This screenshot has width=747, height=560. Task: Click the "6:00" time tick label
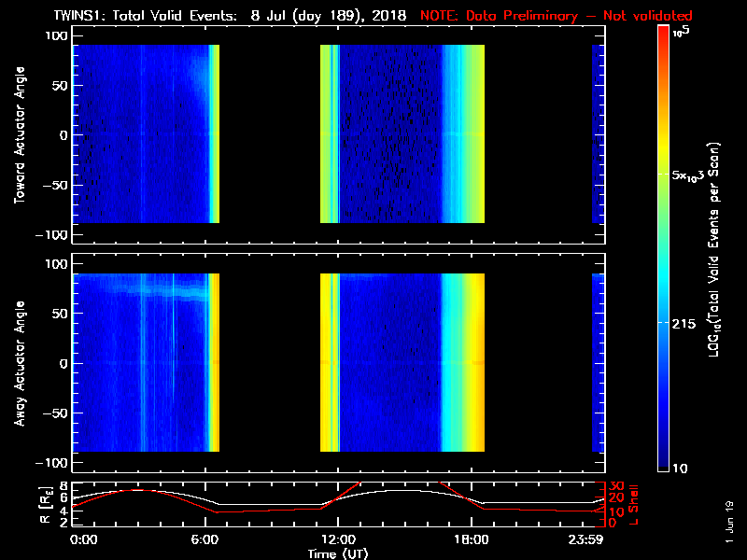pyautogui.click(x=204, y=539)
